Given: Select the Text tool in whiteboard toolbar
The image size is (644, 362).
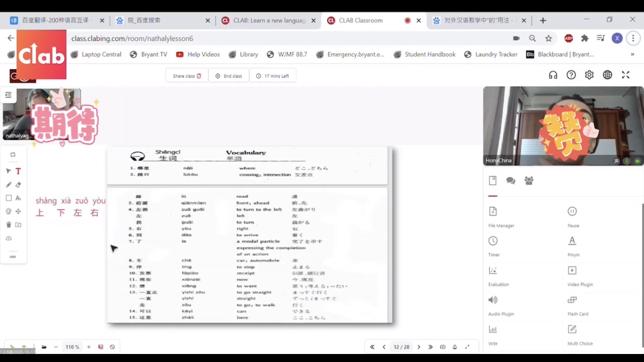Looking at the screenshot, I should [x=18, y=171].
